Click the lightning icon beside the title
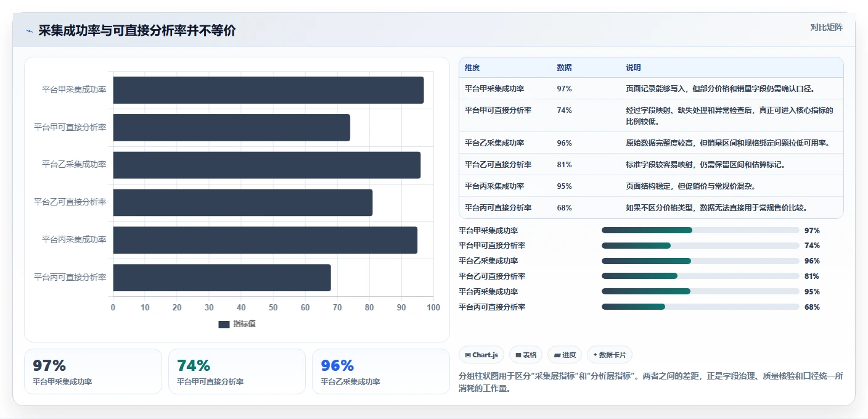This screenshot has width=868, height=419. tap(30, 31)
